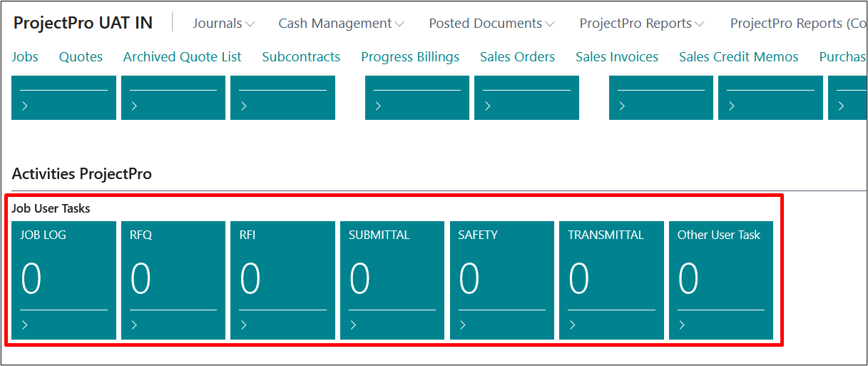Open the RFQ tile
This screenshot has height=366, width=868.
coord(173,280)
